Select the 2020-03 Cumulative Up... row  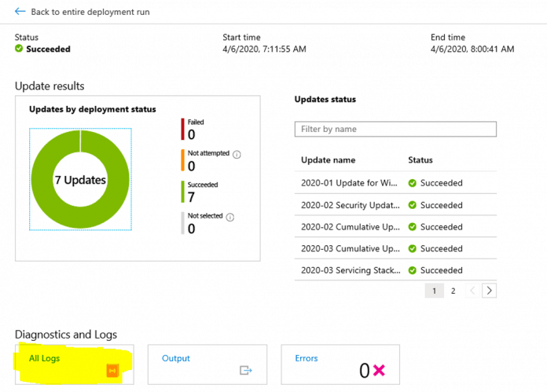395,248
